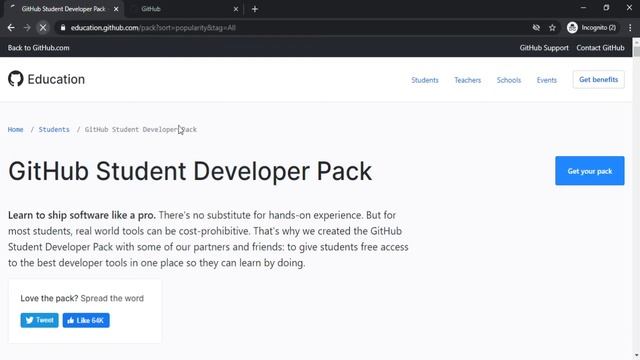
Task: Click the GitHub Octocat logo
Action: (x=16, y=79)
